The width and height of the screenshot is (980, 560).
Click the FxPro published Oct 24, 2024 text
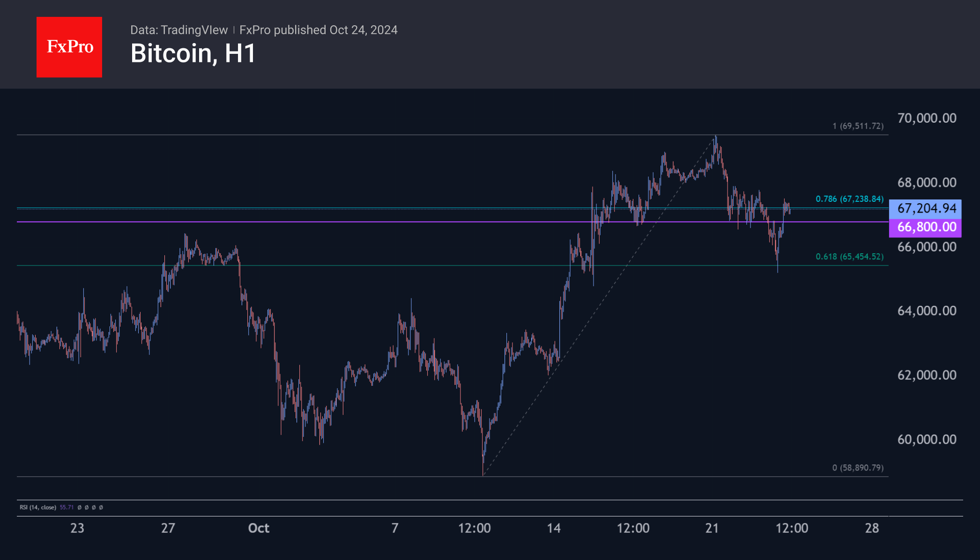point(319,30)
